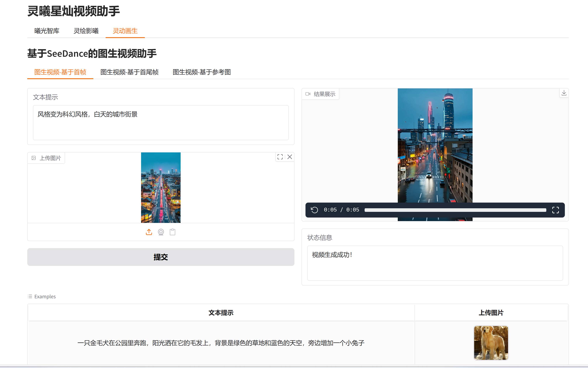The width and height of the screenshot is (588, 368).
Task: Select the 灵动画生 tab
Action: tap(125, 31)
